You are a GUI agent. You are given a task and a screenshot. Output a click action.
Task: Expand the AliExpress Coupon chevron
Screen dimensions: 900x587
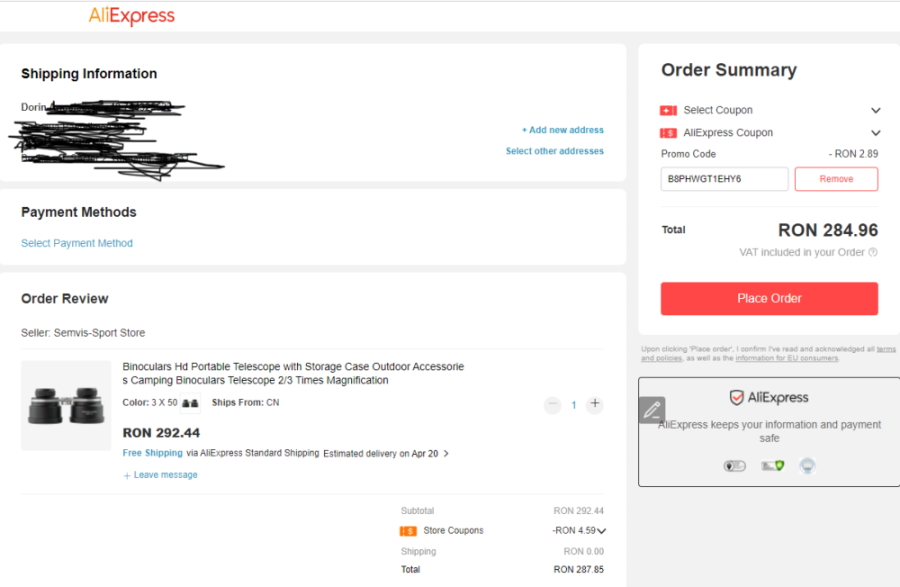(x=875, y=133)
